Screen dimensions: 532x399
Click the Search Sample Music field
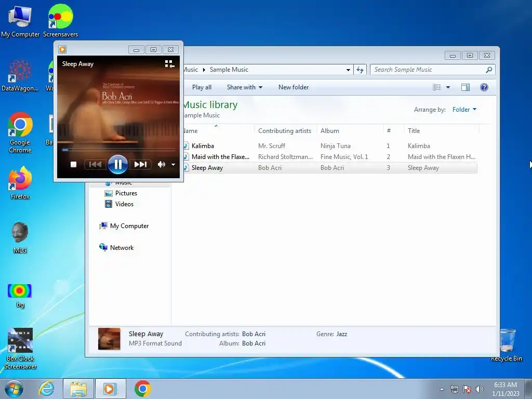428,70
